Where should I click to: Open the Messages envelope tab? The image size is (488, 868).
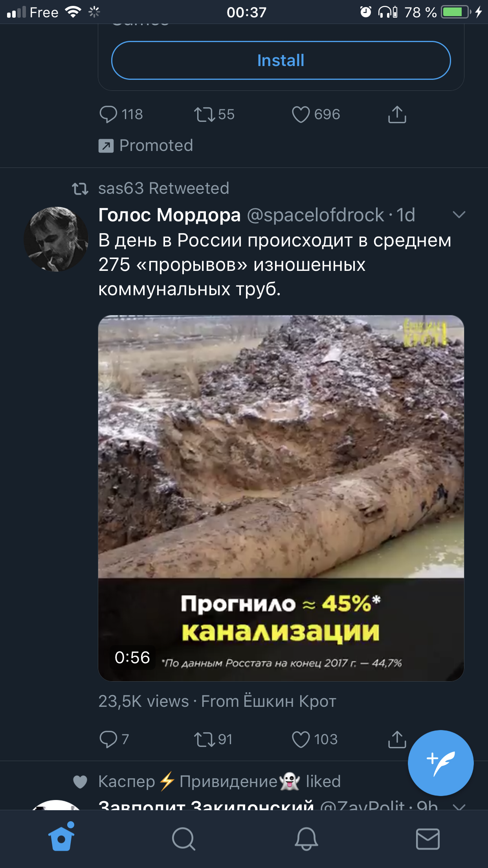point(427,839)
